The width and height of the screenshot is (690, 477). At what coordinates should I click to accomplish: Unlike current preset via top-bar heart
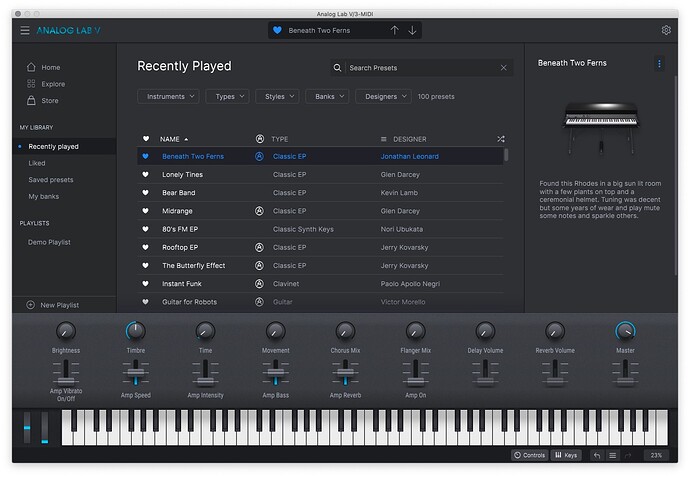pyautogui.click(x=277, y=30)
